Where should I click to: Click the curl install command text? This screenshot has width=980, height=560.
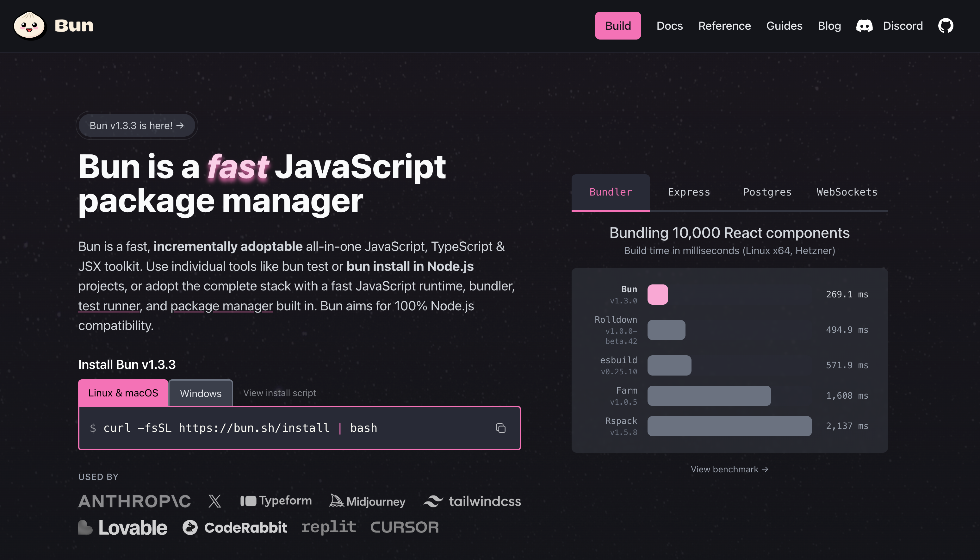point(240,428)
